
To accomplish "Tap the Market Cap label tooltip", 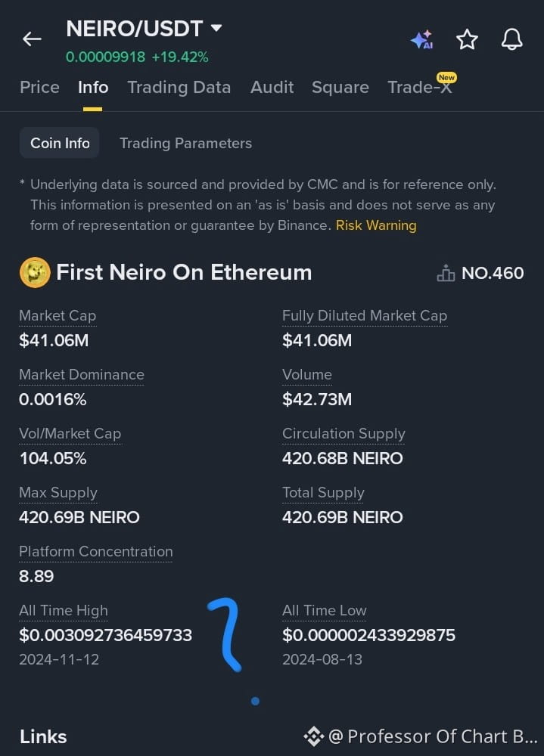I will [x=58, y=316].
